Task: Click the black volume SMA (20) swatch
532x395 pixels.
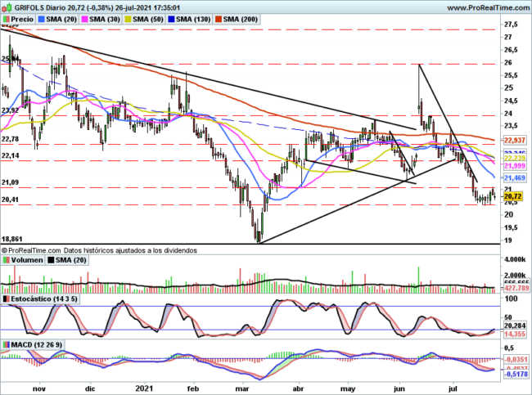Action: 51,260
